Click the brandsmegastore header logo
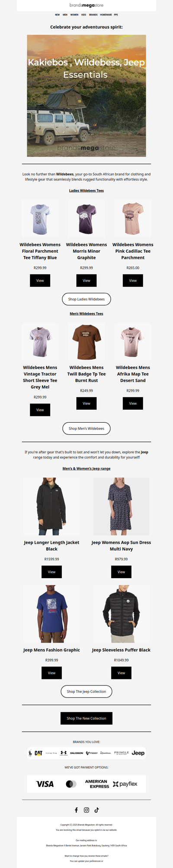The width and height of the screenshot is (173, 868). 86,5
